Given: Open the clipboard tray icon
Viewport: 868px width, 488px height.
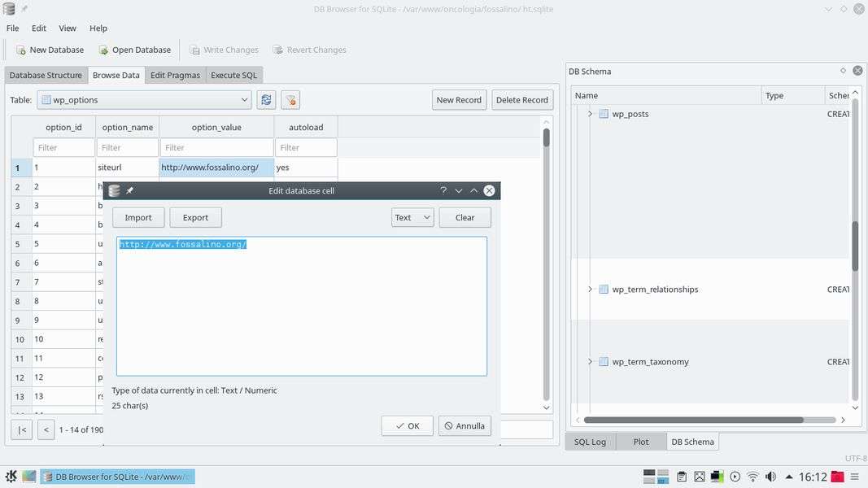Looking at the screenshot, I should coord(682,477).
